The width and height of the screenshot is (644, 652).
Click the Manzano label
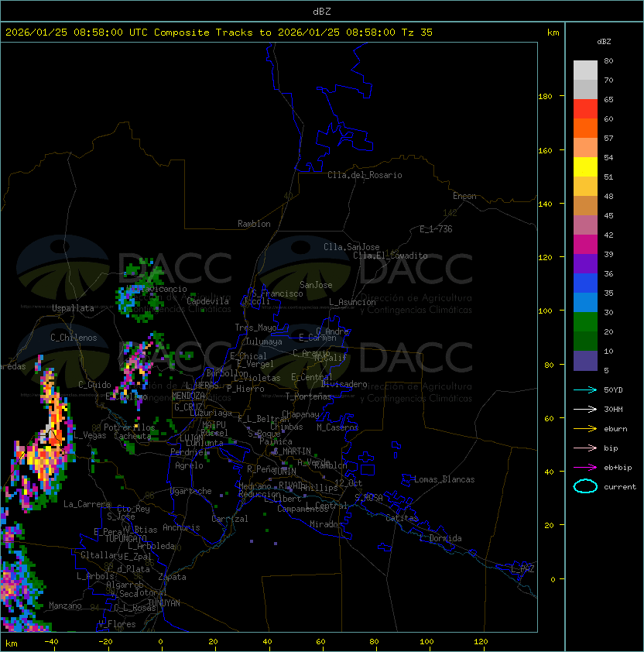click(x=65, y=606)
